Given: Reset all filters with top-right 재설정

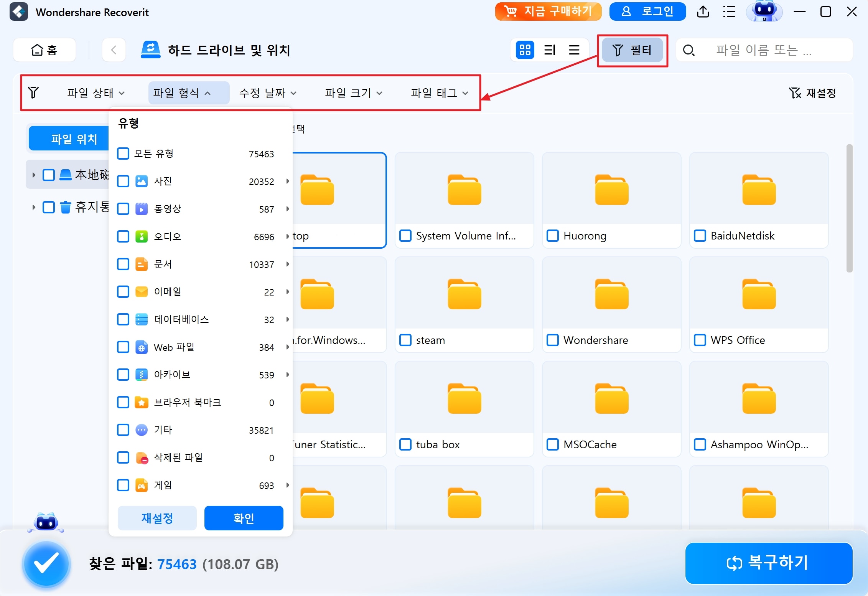Looking at the screenshot, I should point(813,93).
